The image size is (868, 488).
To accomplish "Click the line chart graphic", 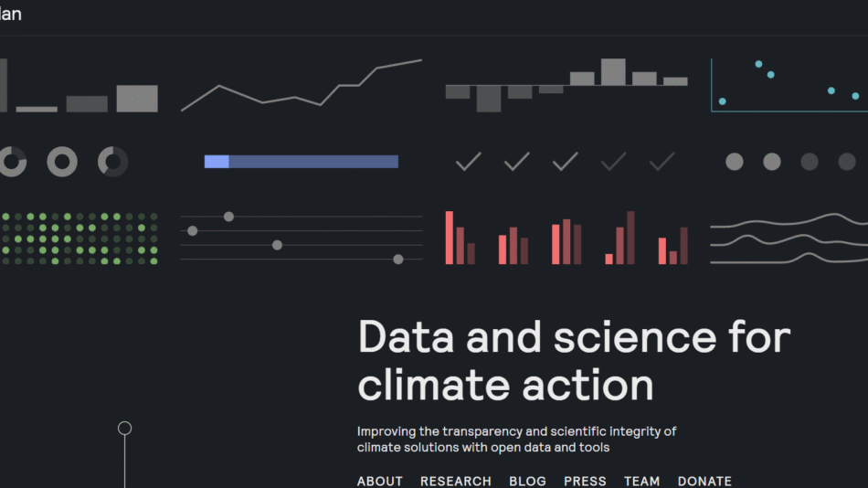I will (302, 86).
